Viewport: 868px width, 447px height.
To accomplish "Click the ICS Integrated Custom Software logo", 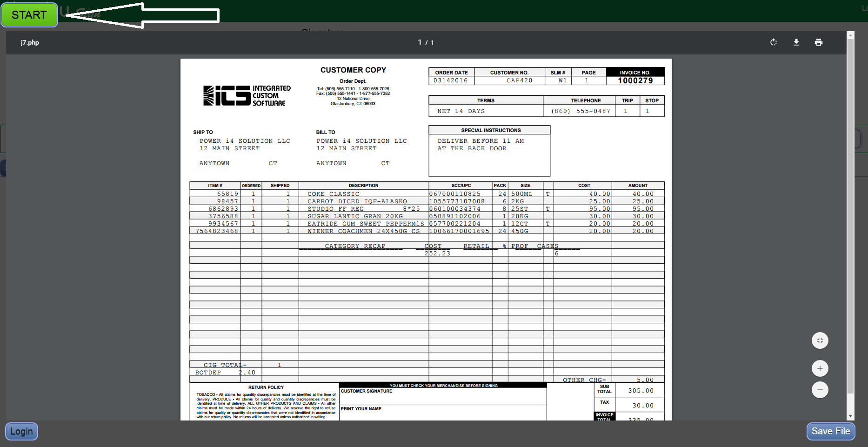I will click(247, 96).
